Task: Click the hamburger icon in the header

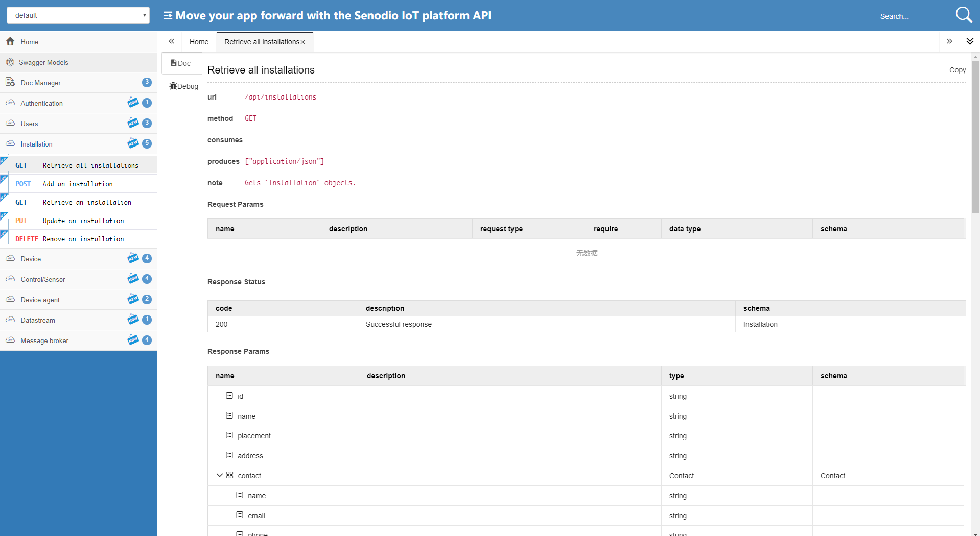Action: coord(167,15)
